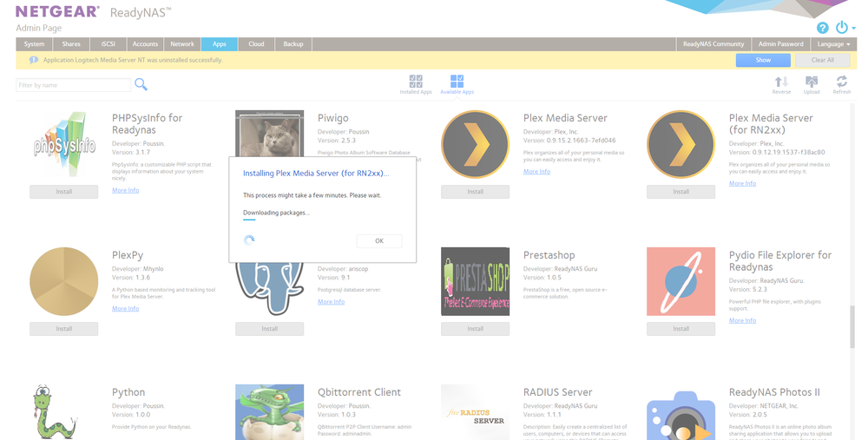Open More Info for PHPSysInfo

tap(125, 190)
